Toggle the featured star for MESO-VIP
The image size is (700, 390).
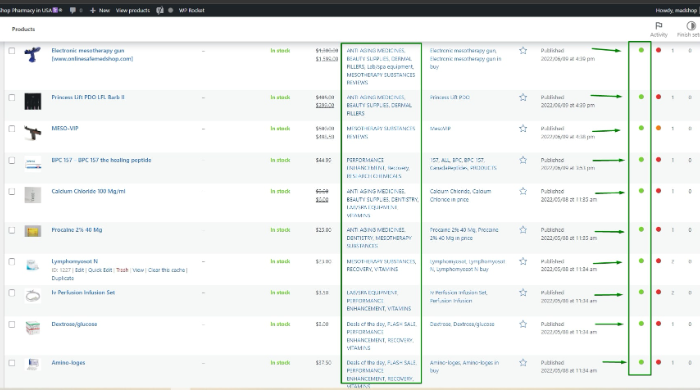(x=523, y=129)
